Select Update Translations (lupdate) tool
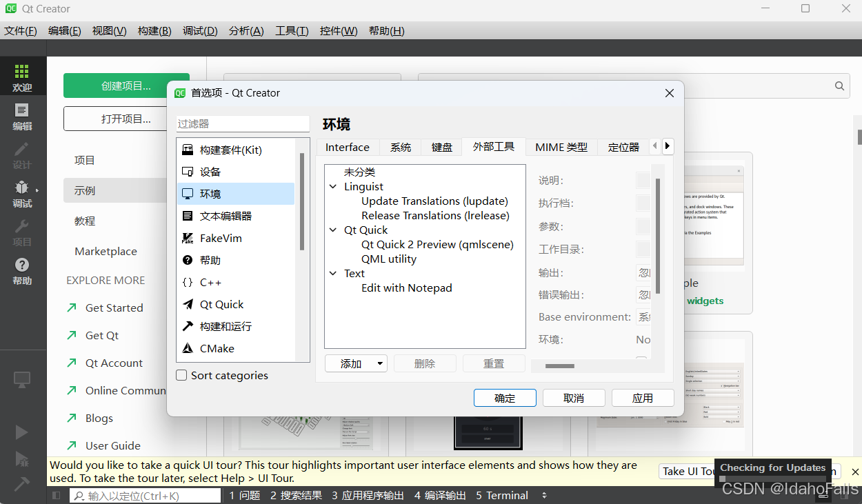 434,201
